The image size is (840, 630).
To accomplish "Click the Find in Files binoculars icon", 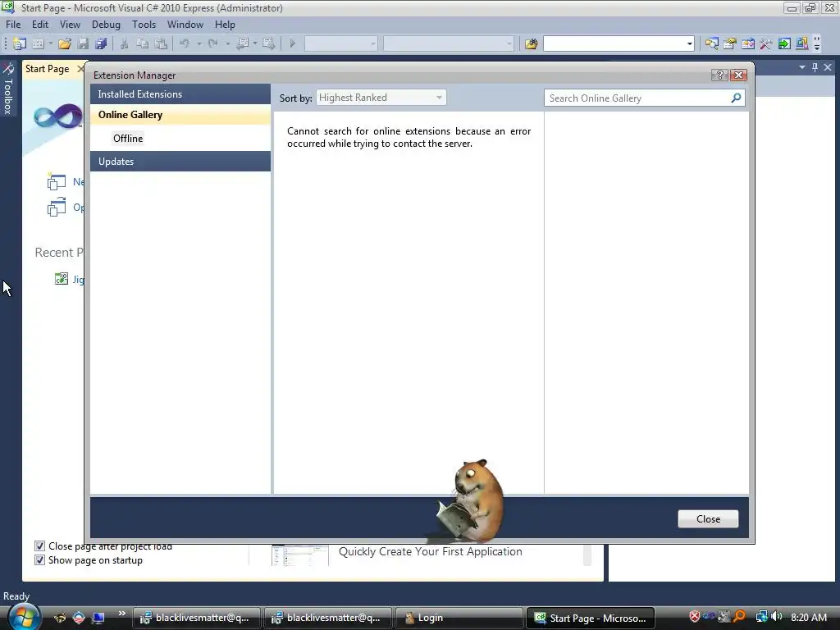I will [531, 43].
